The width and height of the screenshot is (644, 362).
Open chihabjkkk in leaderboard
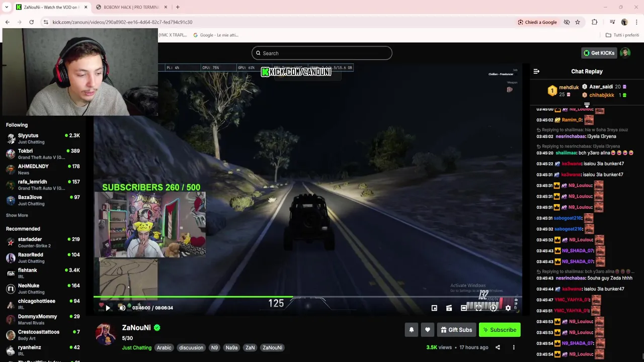(x=601, y=95)
